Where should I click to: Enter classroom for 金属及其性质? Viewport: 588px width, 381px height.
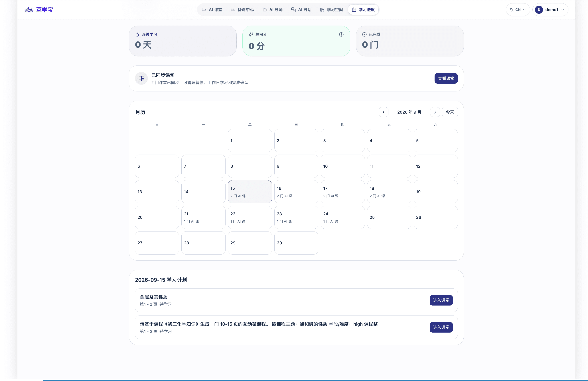click(441, 300)
